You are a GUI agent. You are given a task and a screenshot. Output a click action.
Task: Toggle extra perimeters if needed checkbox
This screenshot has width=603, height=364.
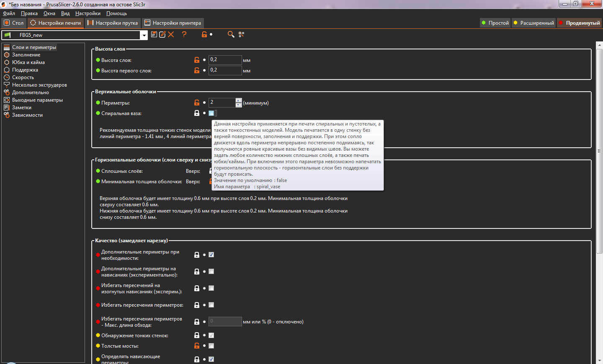[x=211, y=254]
